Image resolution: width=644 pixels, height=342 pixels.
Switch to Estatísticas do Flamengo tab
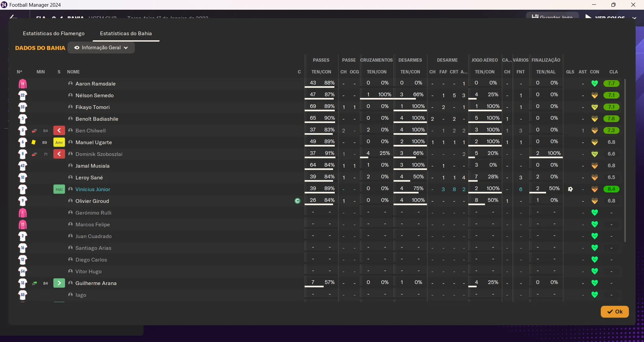coord(54,34)
